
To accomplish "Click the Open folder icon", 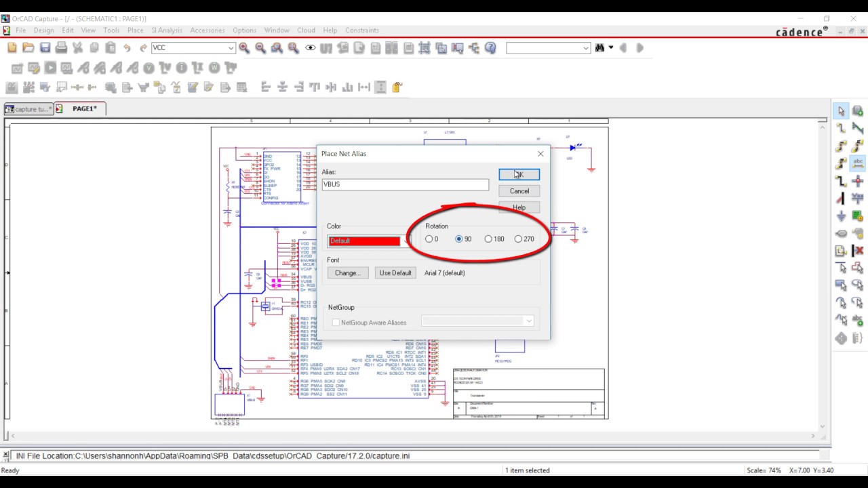I will point(28,47).
